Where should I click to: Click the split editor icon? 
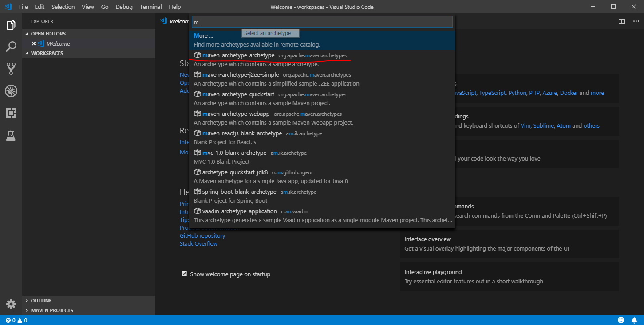click(622, 21)
